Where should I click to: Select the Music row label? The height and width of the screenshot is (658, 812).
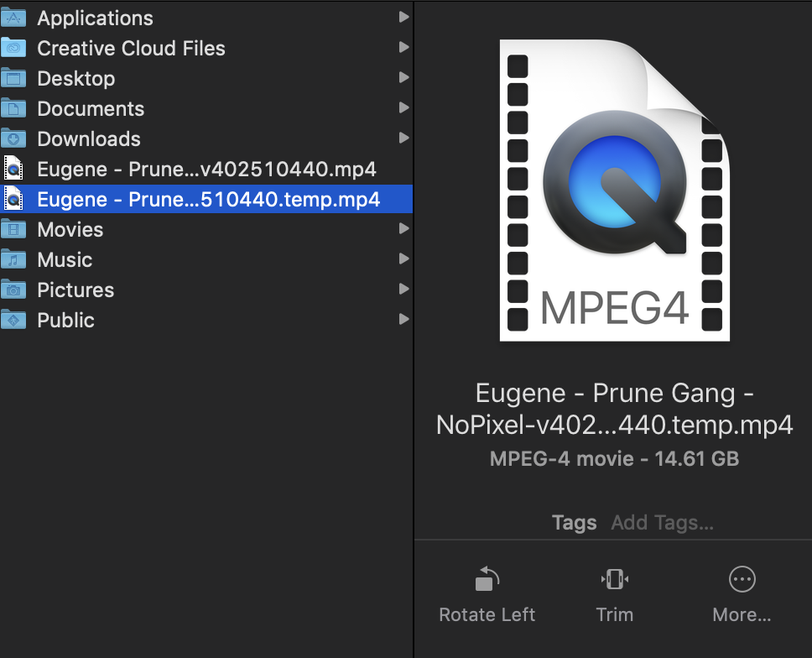coord(65,259)
